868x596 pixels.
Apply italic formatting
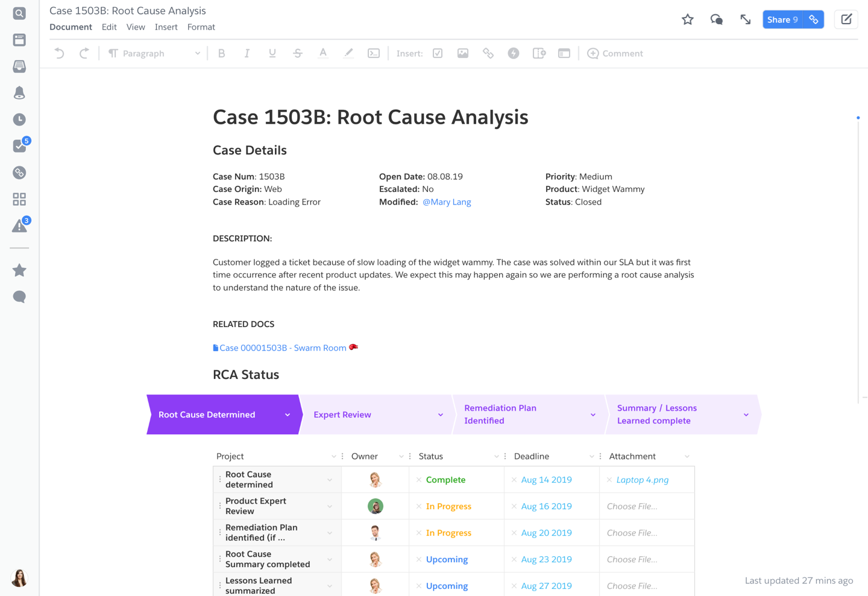point(247,53)
